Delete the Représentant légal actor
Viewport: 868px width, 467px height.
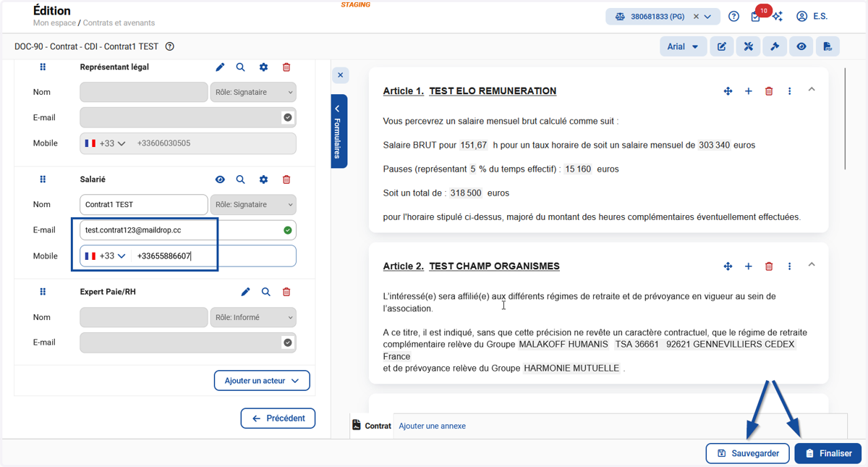click(286, 67)
